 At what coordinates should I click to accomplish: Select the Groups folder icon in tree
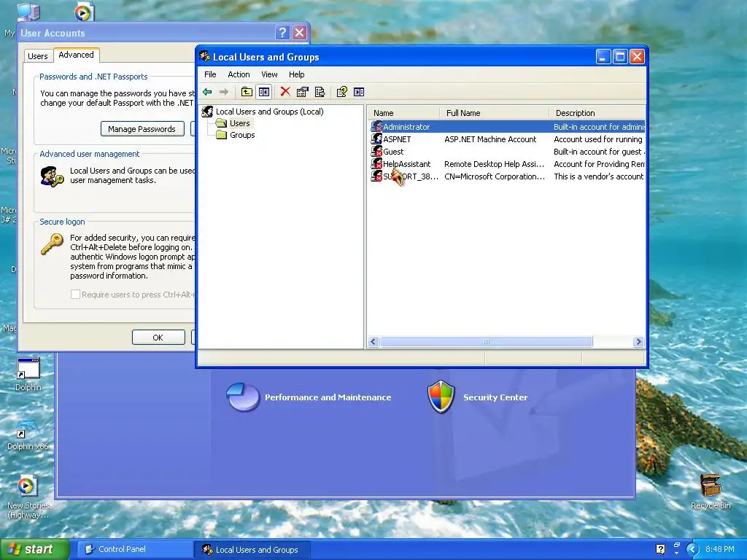(x=221, y=135)
